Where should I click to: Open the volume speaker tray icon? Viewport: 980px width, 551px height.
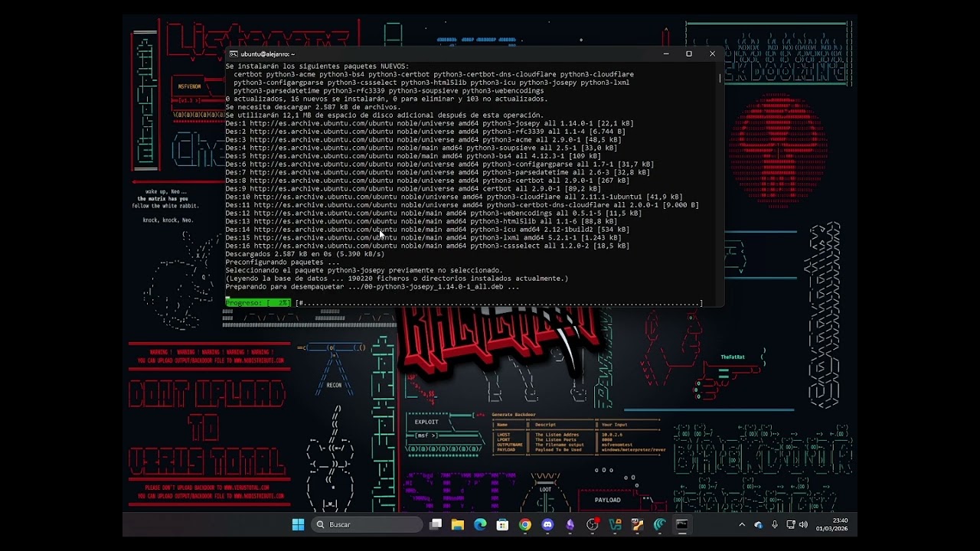[x=803, y=524]
